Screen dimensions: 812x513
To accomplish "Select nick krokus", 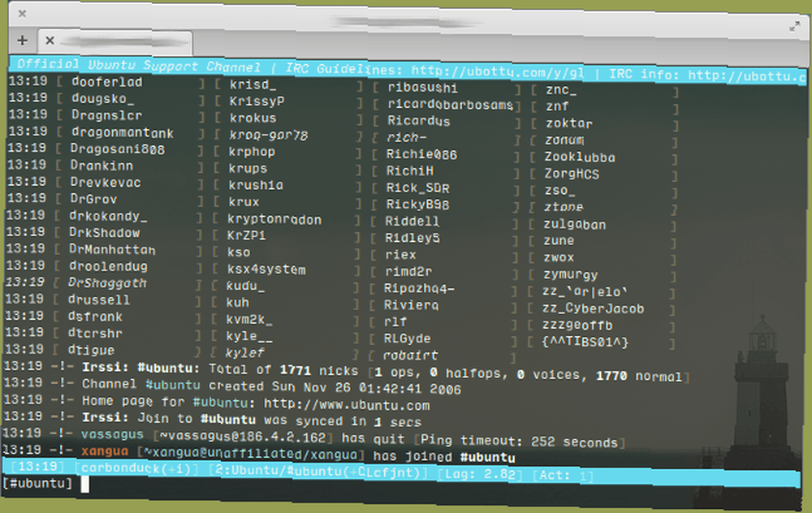I will tap(253, 118).
